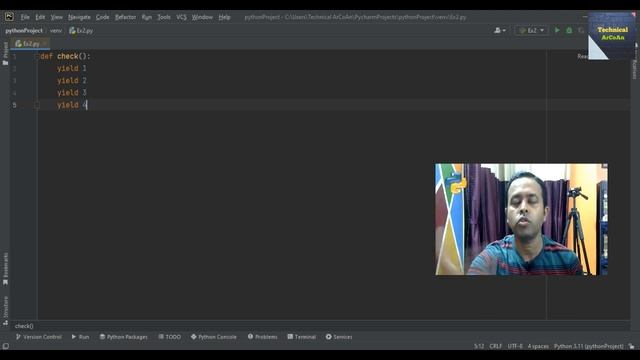This screenshot has height=360, width=640.
Task: Open the Services tool window
Action: pyautogui.click(x=339, y=337)
